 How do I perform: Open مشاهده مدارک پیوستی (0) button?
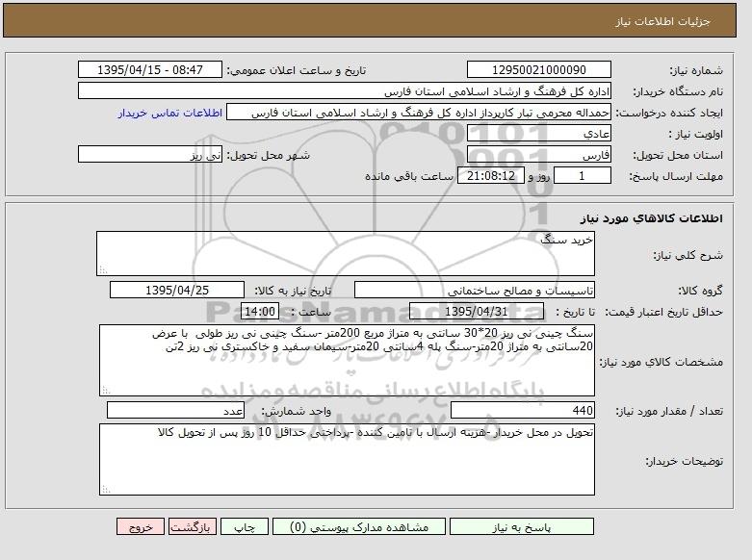359,527
